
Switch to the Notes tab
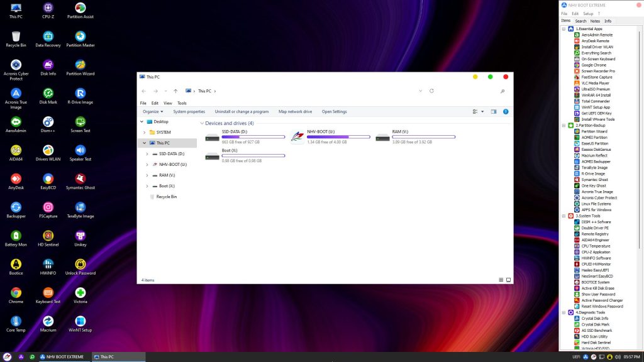595,21
